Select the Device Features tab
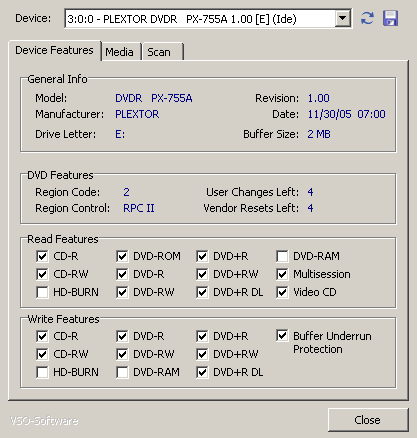Image resolution: width=417 pixels, height=438 pixels. (54, 50)
